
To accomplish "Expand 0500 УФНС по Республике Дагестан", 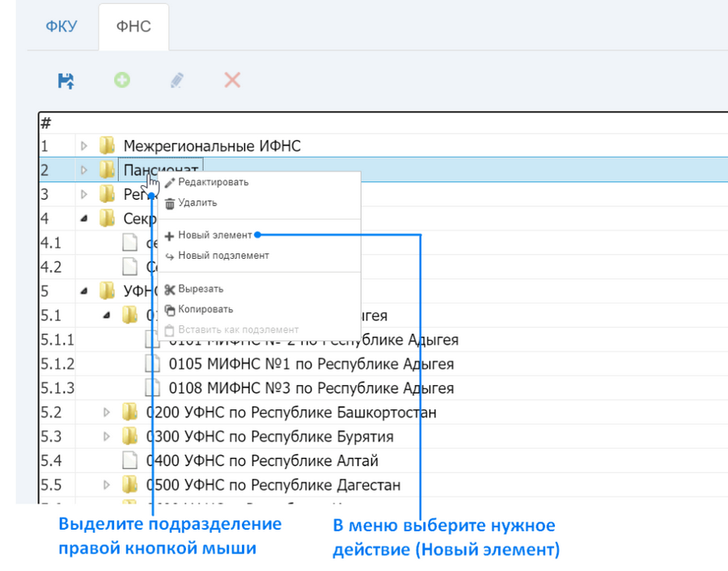I will [106, 485].
